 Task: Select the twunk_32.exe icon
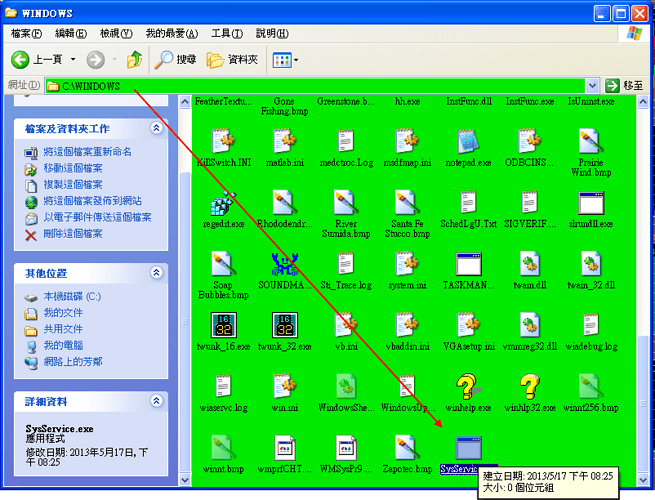tap(284, 325)
